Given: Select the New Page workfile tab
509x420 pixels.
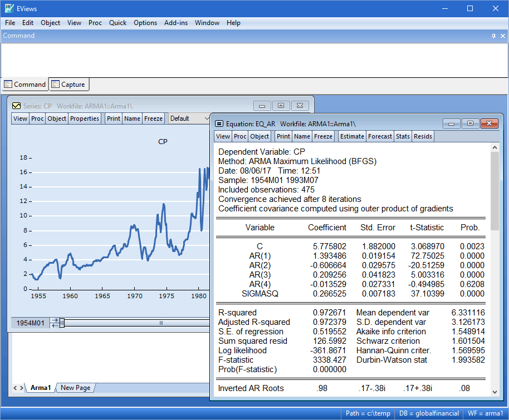Looking at the screenshot, I should tap(75, 388).
